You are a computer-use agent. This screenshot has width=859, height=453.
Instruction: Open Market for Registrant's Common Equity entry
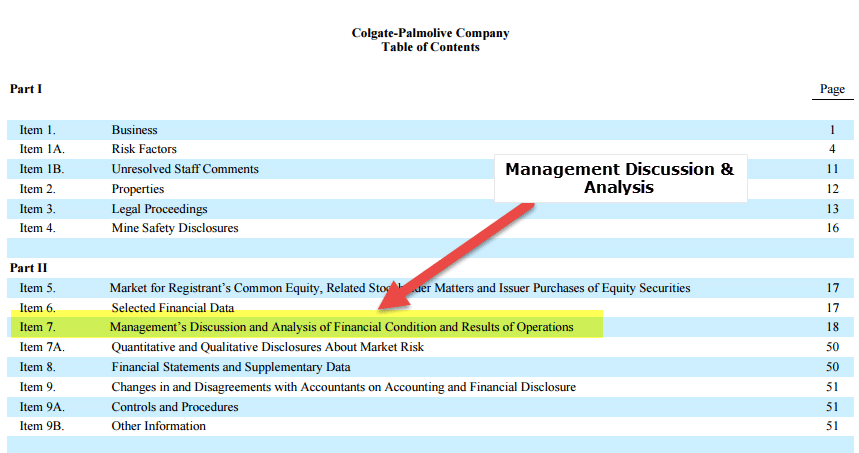coord(399,288)
